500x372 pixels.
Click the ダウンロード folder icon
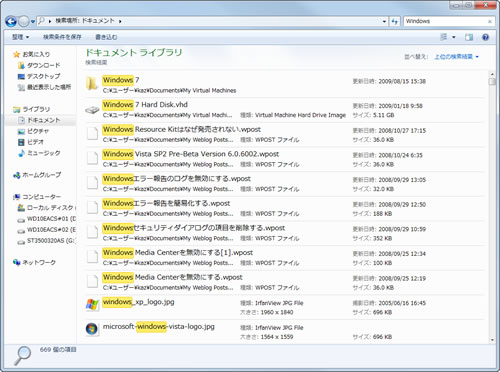click(x=21, y=65)
